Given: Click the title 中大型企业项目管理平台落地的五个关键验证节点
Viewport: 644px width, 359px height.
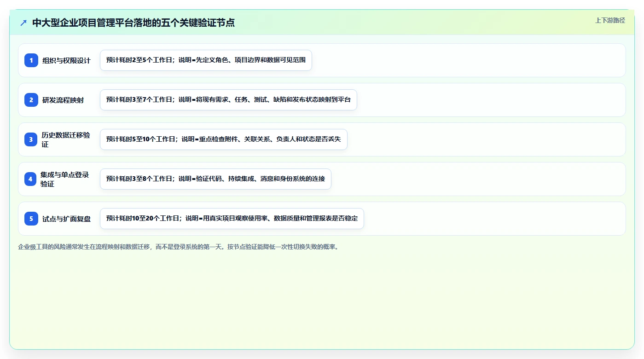Looking at the screenshot, I should tap(133, 23).
